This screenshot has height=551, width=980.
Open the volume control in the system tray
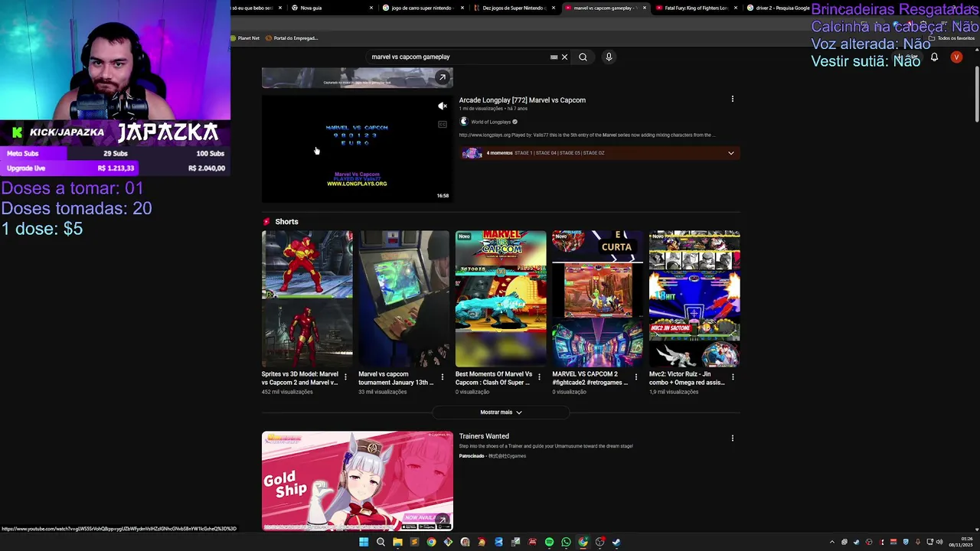tap(939, 543)
